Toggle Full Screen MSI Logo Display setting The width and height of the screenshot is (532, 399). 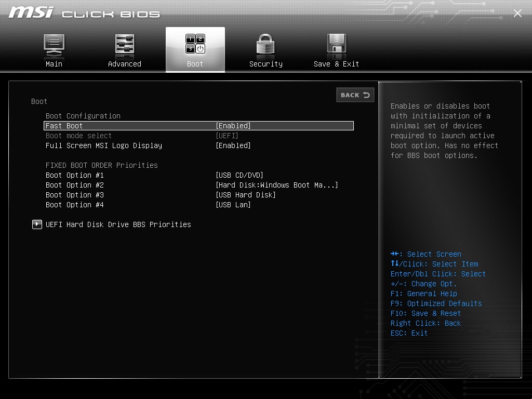click(x=233, y=145)
